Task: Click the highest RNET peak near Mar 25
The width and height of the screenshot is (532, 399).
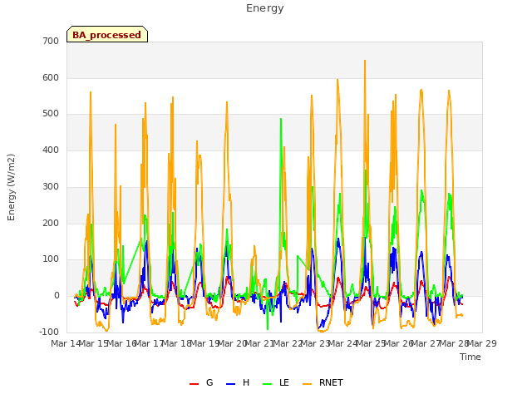Action: point(365,61)
